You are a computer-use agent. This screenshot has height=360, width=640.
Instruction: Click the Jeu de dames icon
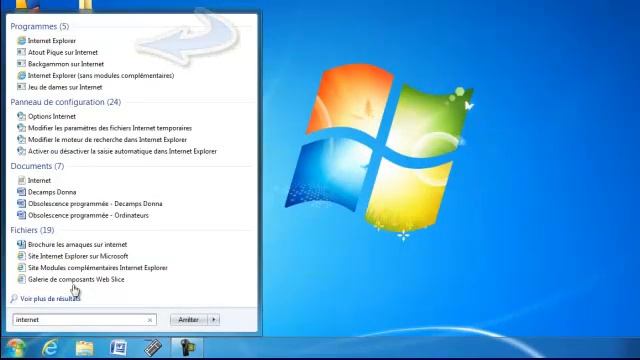coord(21,87)
